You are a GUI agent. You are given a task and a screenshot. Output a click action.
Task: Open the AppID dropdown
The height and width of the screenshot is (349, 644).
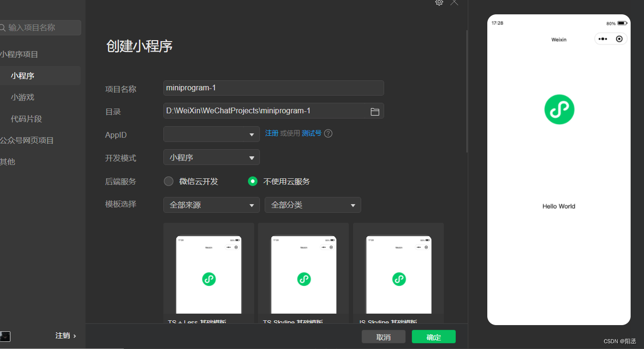click(x=212, y=134)
